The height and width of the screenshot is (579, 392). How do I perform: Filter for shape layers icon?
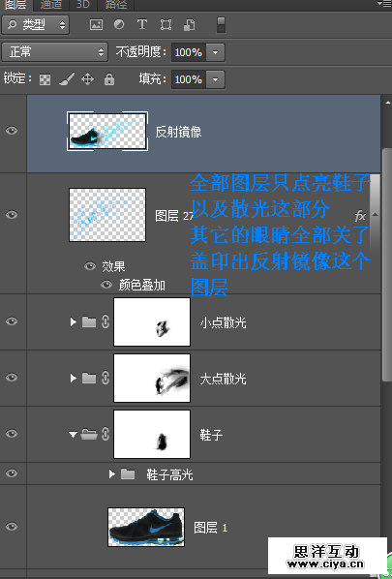click(166, 25)
